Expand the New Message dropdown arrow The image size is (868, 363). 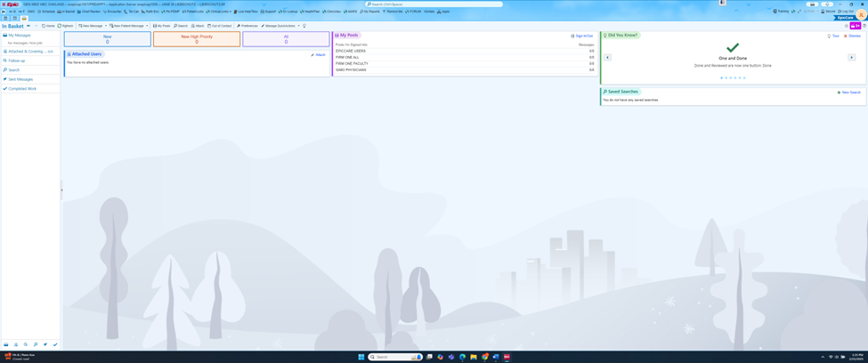click(x=106, y=26)
